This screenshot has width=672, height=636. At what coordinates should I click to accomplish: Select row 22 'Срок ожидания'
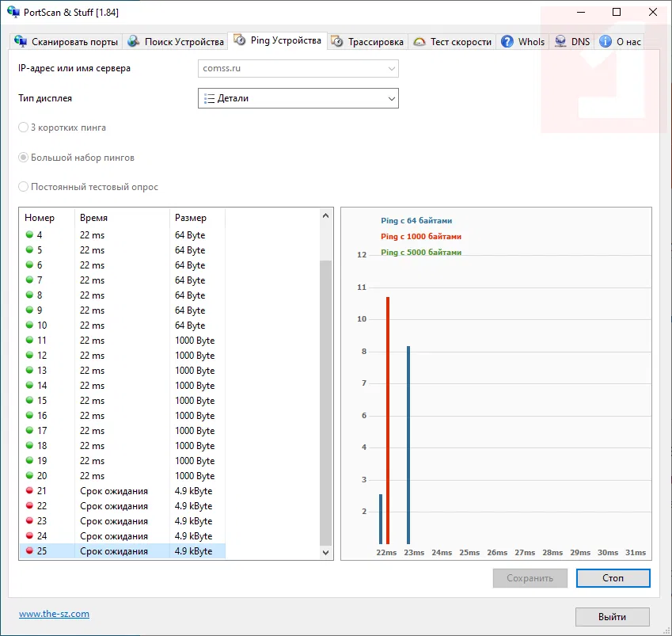click(123, 505)
